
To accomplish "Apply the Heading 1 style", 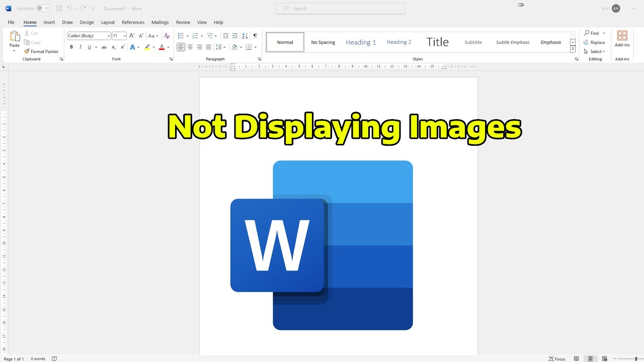I will click(x=361, y=42).
